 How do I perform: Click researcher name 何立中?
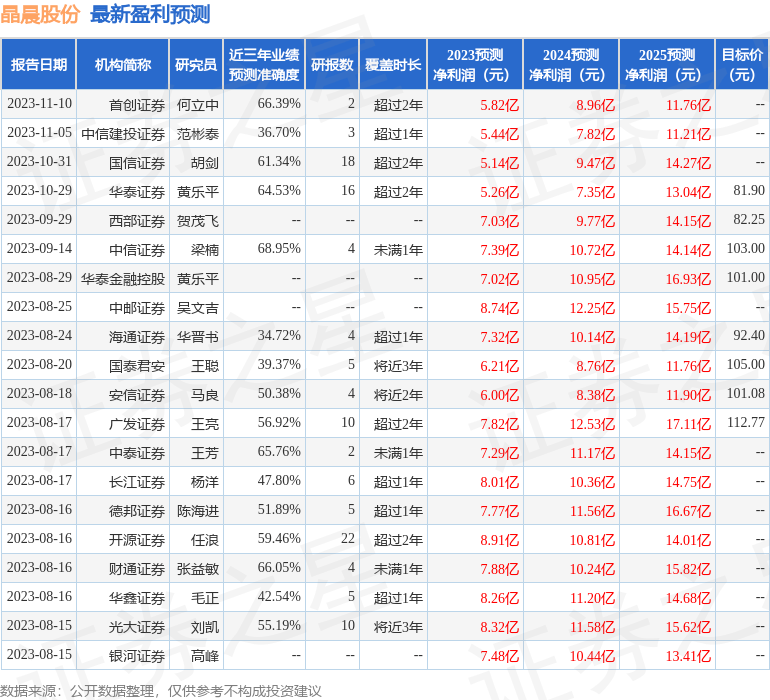point(197,105)
